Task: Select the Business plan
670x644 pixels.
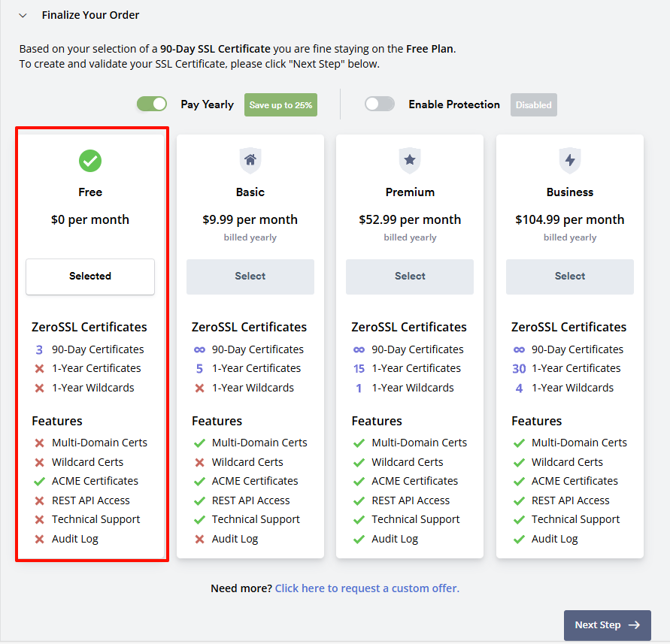Action: pos(570,277)
